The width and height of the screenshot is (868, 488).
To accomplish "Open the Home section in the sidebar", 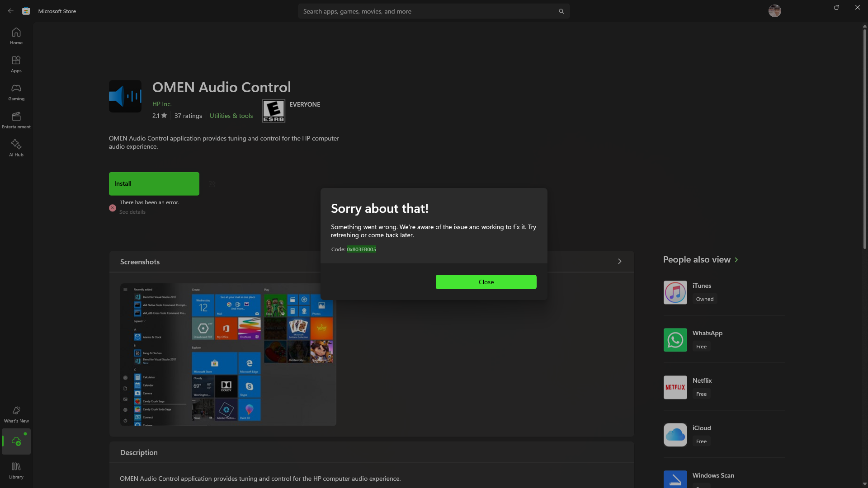I will (x=16, y=36).
